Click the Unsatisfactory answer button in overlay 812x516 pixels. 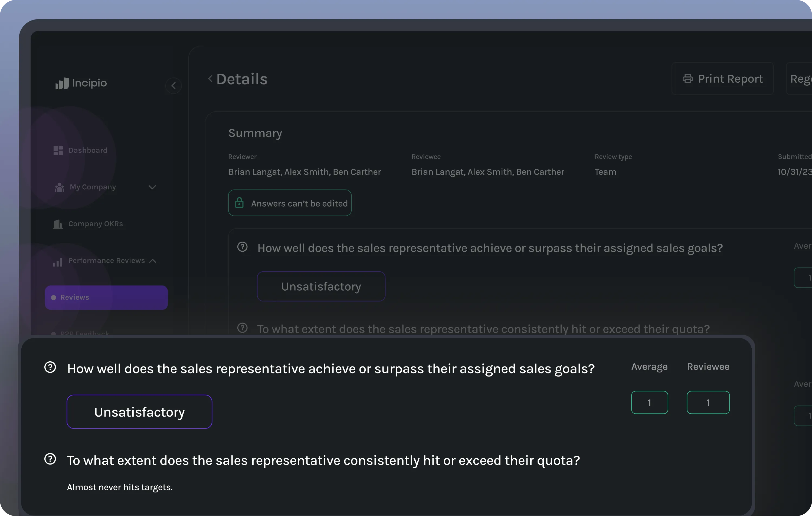[x=139, y=412]
